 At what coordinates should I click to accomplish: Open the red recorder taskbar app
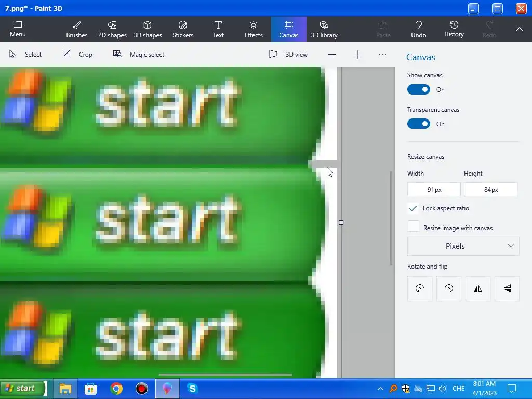pyautogui.click(x=141, y=389)
